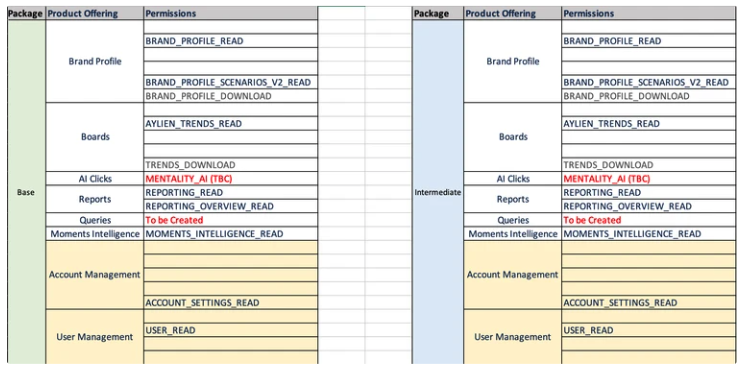Select the Intermediate package cell
This screenshot has height=369, width=744.
(x=438, y=192)
